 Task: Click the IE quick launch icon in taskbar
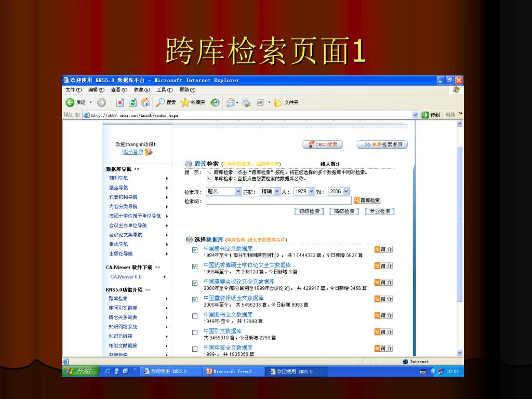point(108,371)
